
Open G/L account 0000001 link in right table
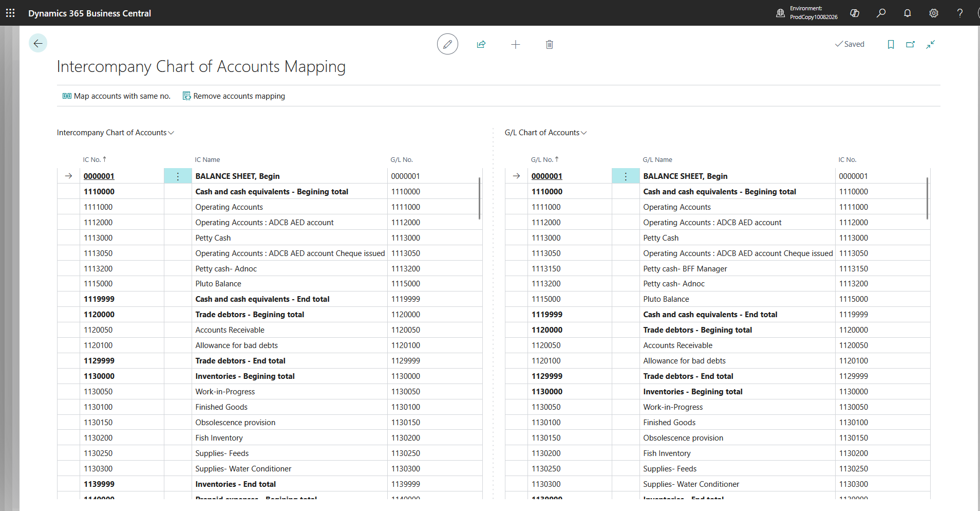[x=547, y=176]
